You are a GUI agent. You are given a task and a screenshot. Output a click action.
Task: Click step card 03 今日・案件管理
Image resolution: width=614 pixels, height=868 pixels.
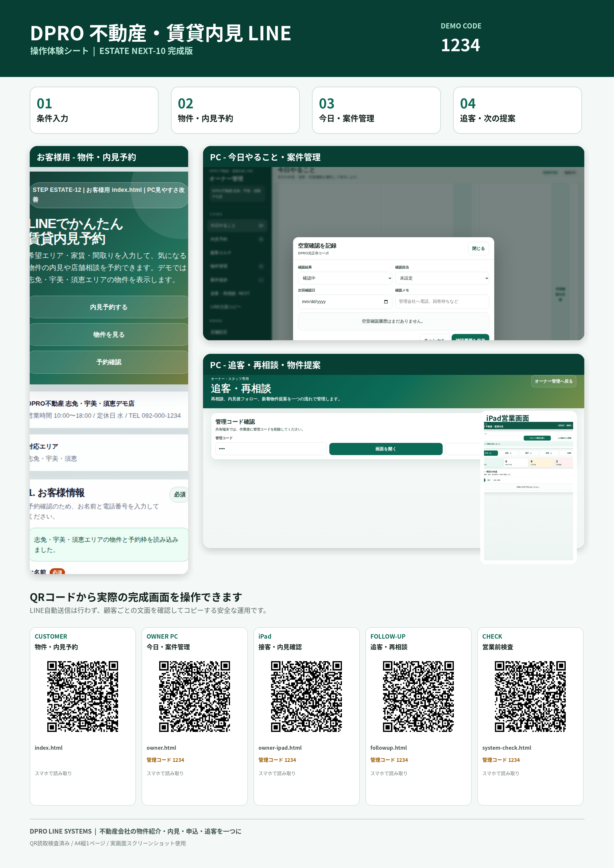[376, 110]
